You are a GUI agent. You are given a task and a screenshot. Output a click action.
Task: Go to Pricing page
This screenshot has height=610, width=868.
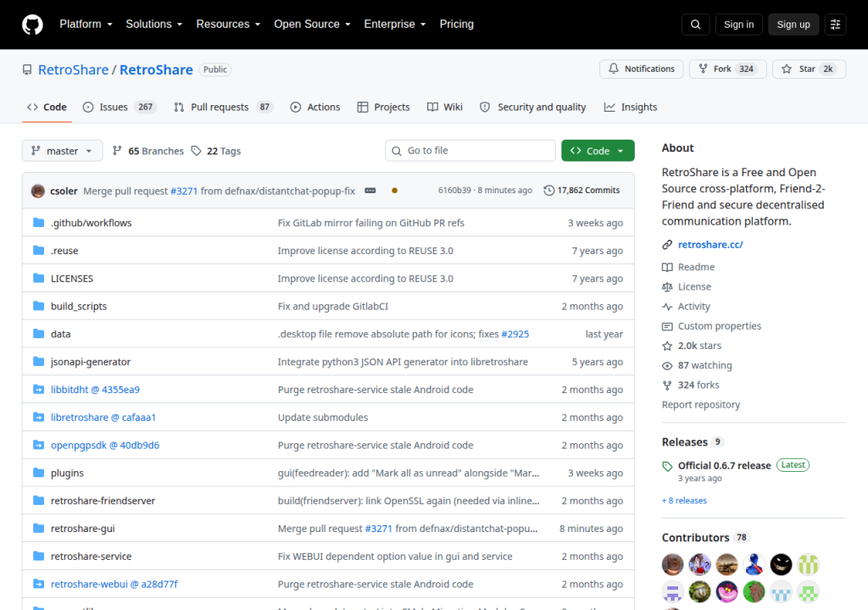pos(457,25)
